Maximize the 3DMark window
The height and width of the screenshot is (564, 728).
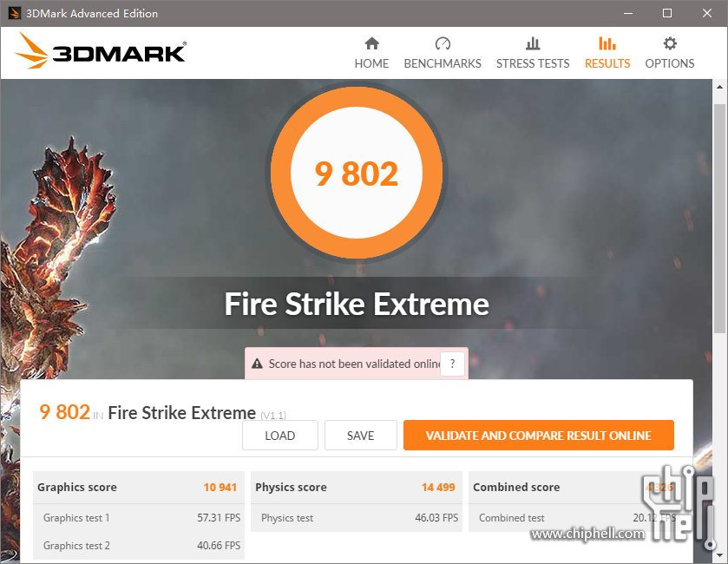coord(667,13)
